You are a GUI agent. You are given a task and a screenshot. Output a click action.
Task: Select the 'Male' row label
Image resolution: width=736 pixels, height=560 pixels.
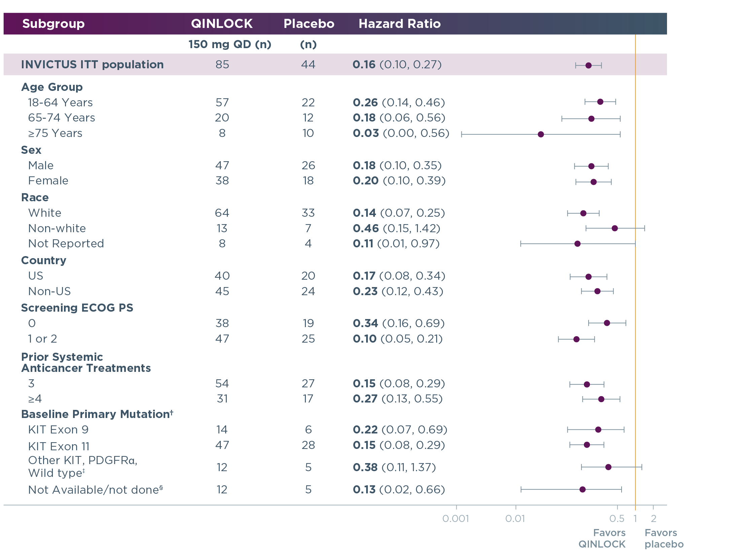coord(41,165)
